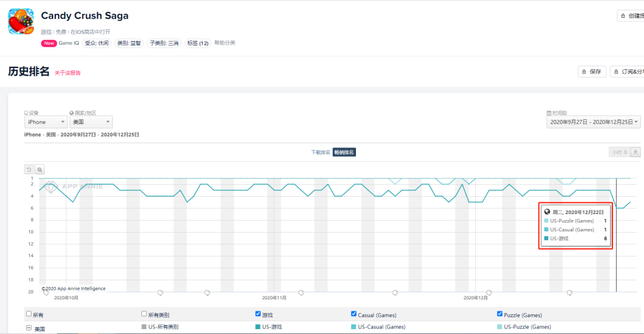Click the tooltip row US-Casual (Games)

point(575,230)
